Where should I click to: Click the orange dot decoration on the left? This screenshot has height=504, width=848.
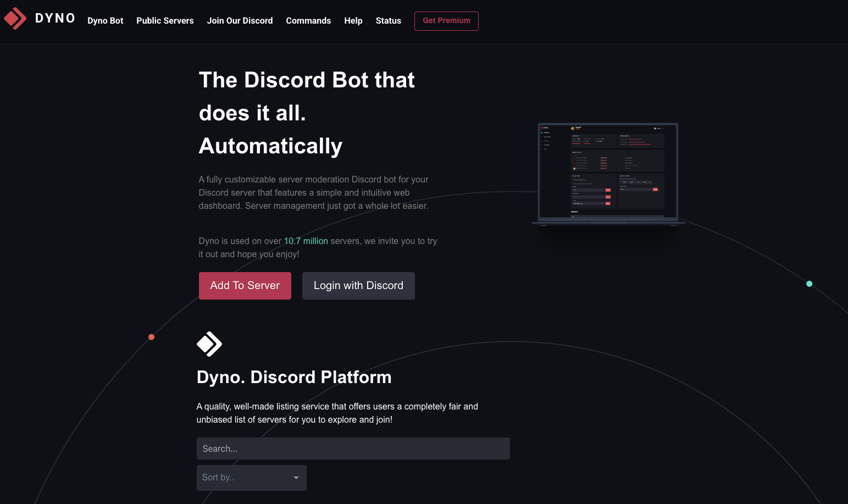click(x=151, y=337)
